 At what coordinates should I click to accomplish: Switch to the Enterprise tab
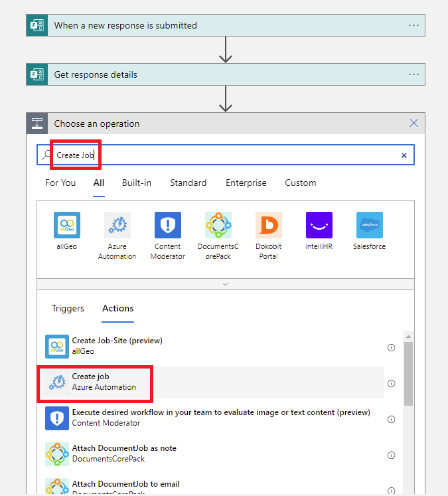pyautogui.click(x=246, y=183)
